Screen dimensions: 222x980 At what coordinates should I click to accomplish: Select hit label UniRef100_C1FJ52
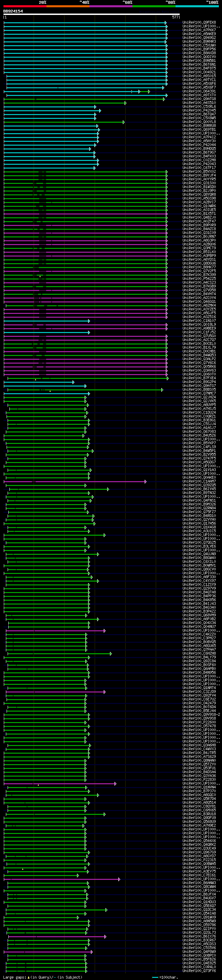pyautogui.click(x=199, y=332)
